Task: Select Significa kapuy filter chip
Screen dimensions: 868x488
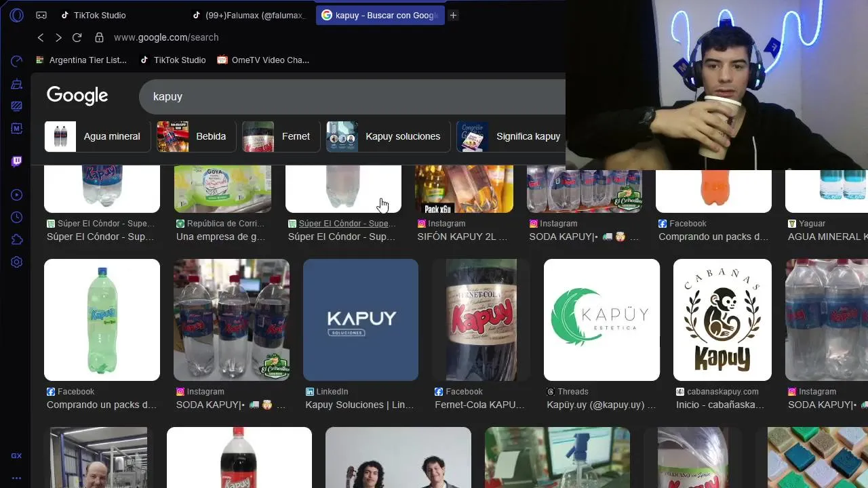Action: (511, 136)
